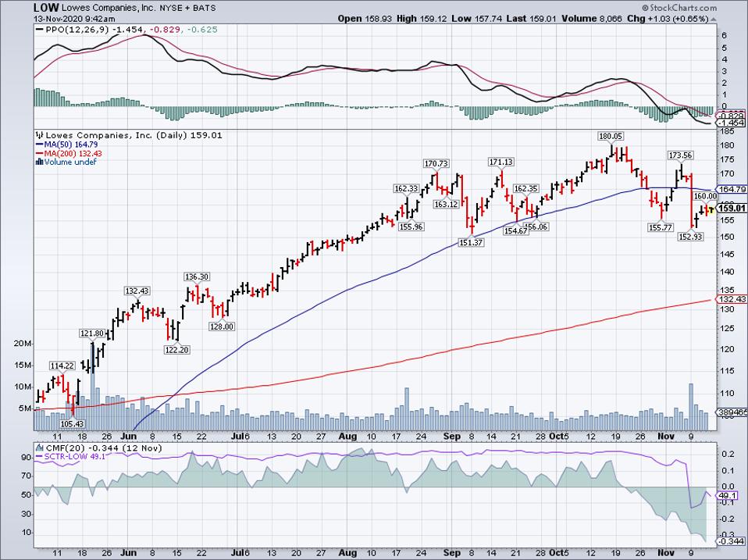Viewport: 748px width, 560px height.
Task: Click the highlighted 159.01 tag on price axis
Action: 732,209
